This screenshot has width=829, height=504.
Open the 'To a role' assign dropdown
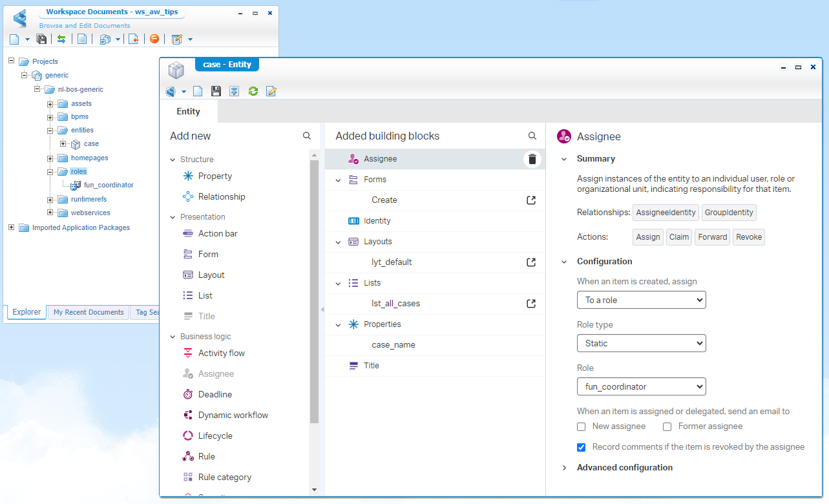coord(641,300)
